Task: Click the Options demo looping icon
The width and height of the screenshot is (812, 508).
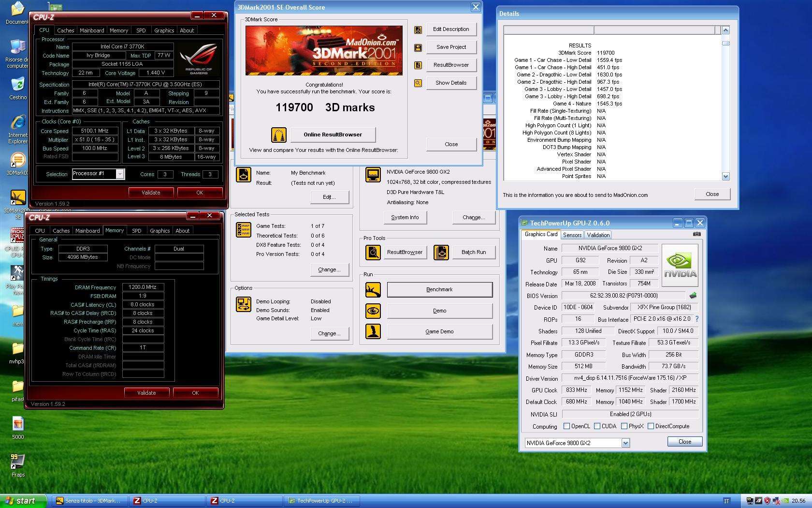Action: point(243,304)
